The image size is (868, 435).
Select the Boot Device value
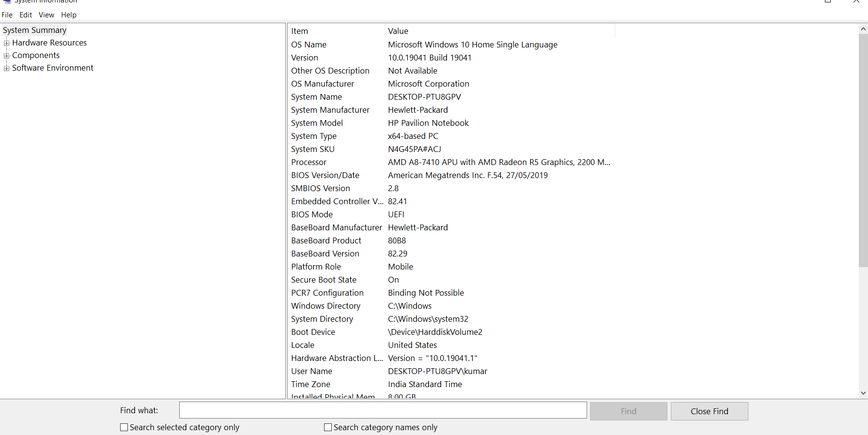click(x=435, y=332)
